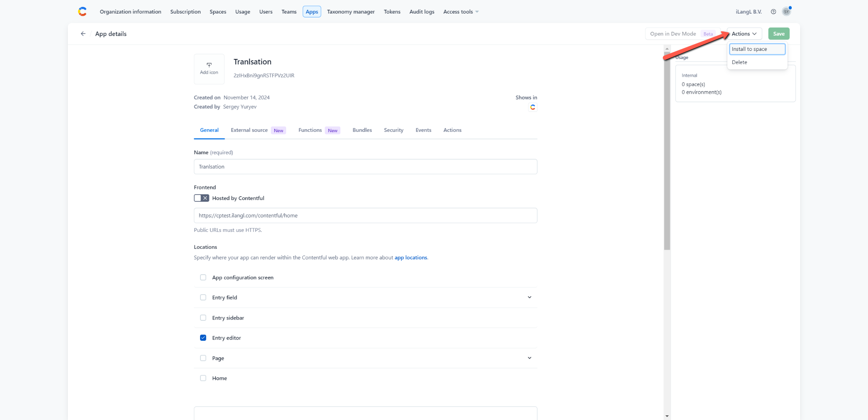Open Usage nav item
The width and height of the screenshot is (868, 420).
click(243, 12)
